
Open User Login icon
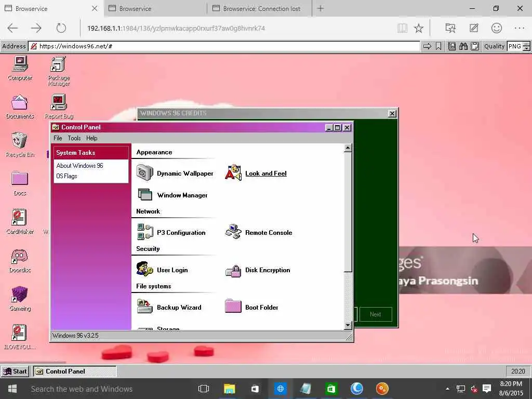145,270
